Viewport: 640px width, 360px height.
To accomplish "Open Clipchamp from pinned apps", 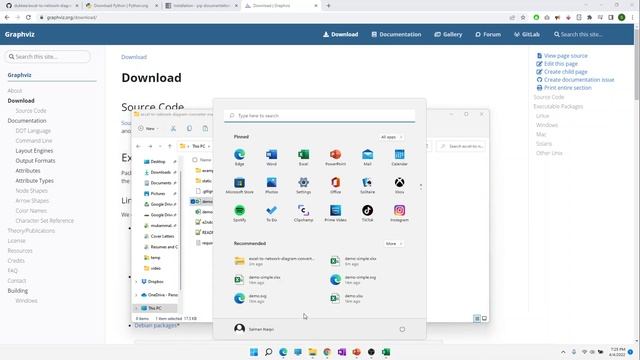I will (x=303, y=213).
